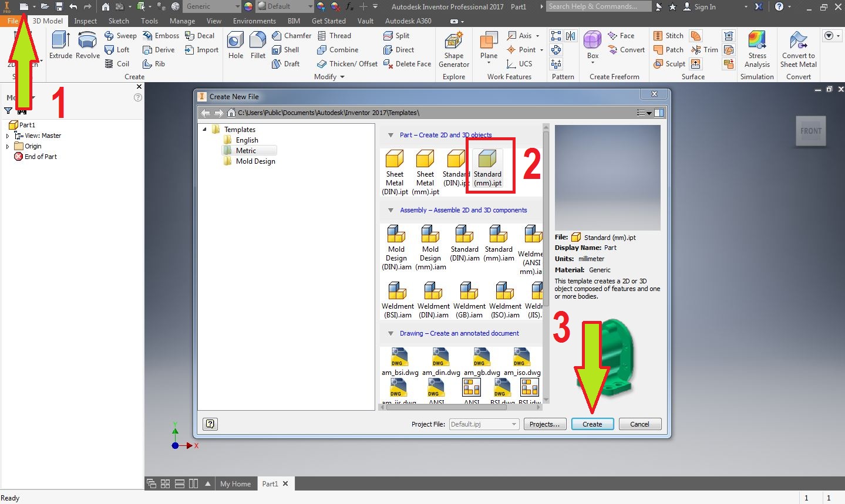Activate the Hole tool
Screen dimensions: 845x504
coord(235,44)
